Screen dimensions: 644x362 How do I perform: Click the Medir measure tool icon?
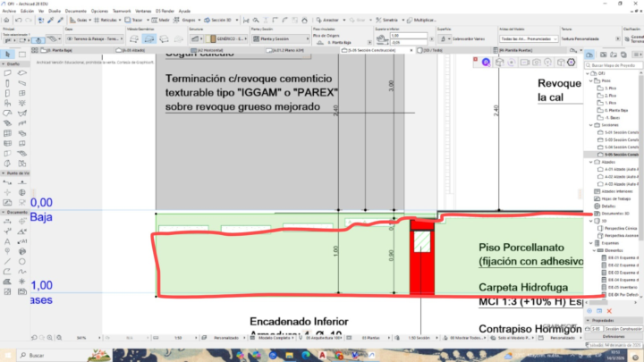tap(155, 19)
